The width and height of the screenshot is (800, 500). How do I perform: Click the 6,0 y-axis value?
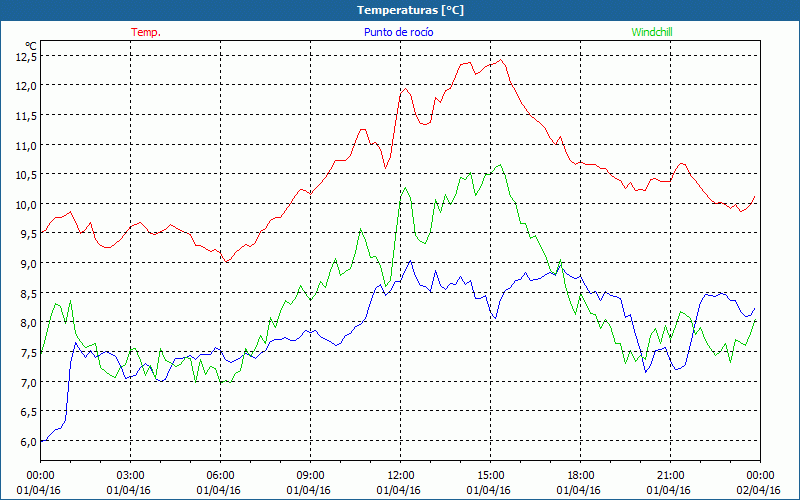tap(28, 441)
